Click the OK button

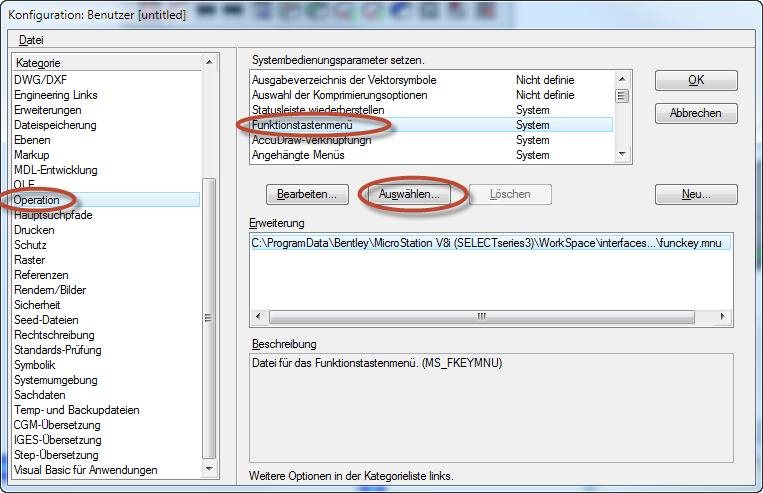696,80
